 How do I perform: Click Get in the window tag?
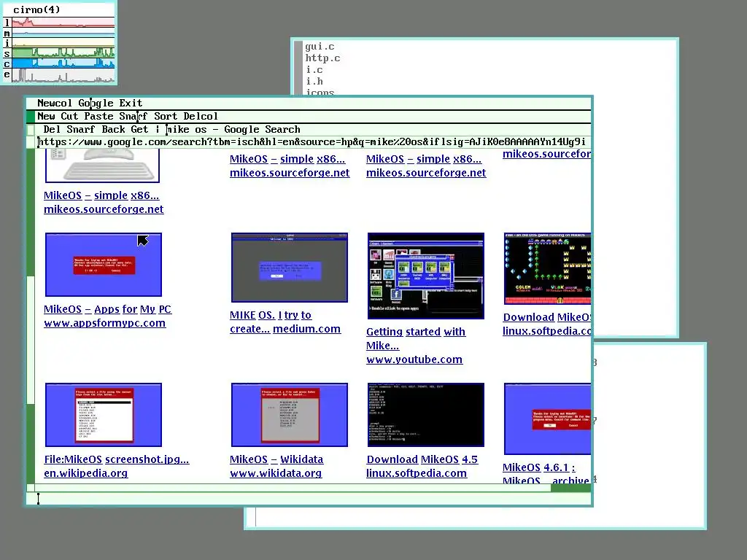(x=139, y=130)
